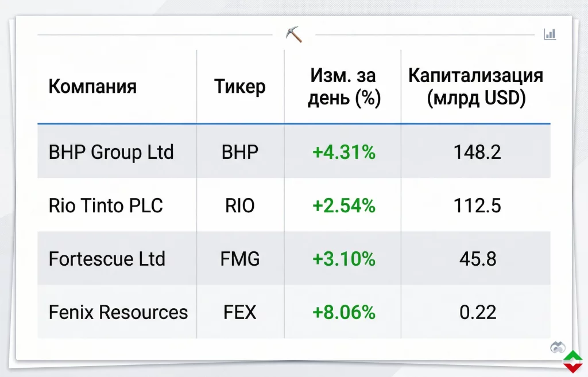Open the bar chart icon

[550, 34]
